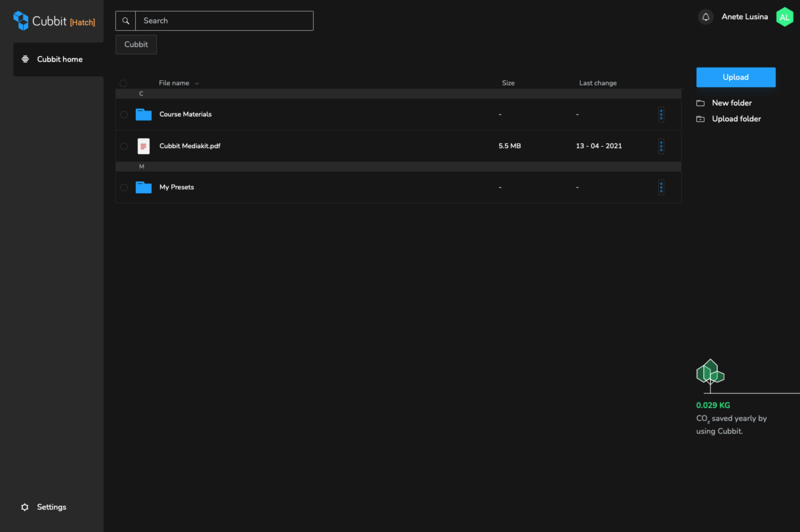The image size is (800, 532).
Task: Click the search magnifier icon
Action: pos(126,21)
